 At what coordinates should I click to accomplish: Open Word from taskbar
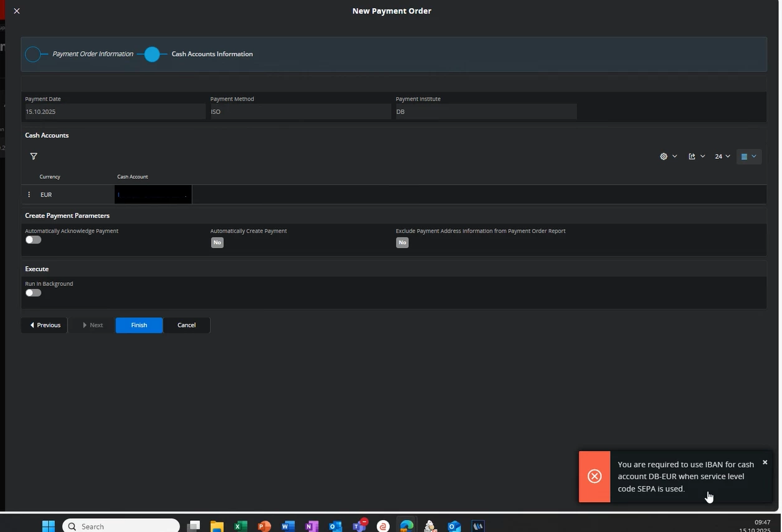287,526
